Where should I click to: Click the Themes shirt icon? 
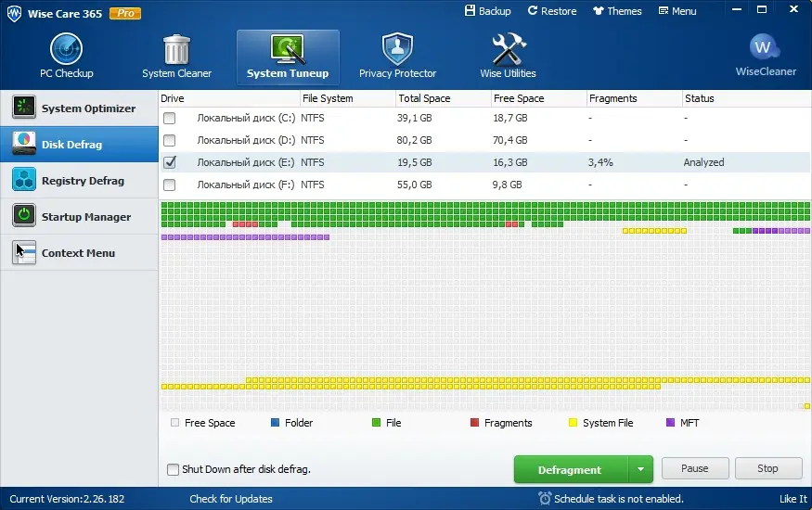tap(599, 11)
